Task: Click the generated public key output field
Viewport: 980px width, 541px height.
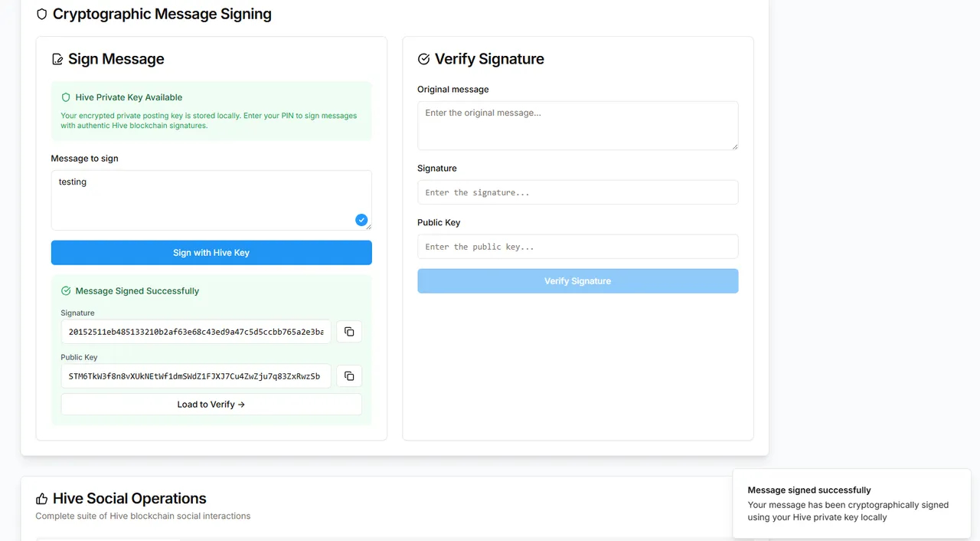Action: click(196, 376)
